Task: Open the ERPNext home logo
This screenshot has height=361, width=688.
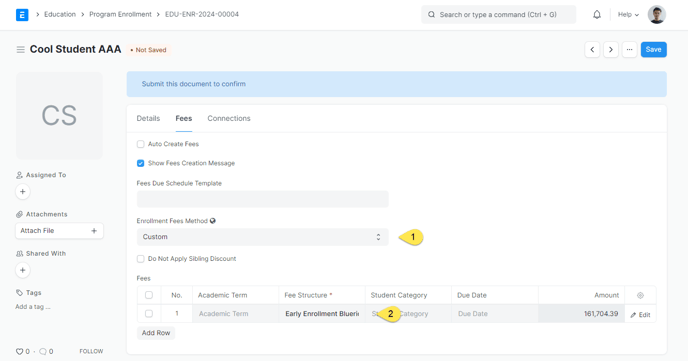Action: (22, 14)
